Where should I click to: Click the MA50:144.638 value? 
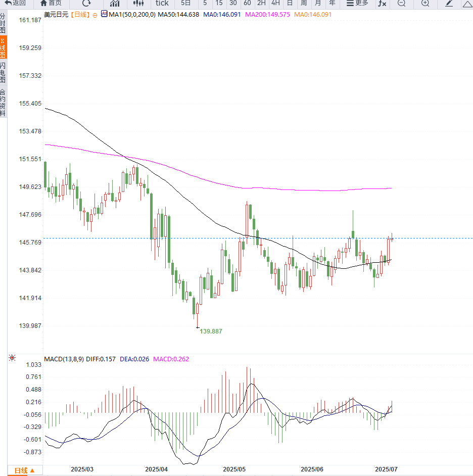point(178,15)
